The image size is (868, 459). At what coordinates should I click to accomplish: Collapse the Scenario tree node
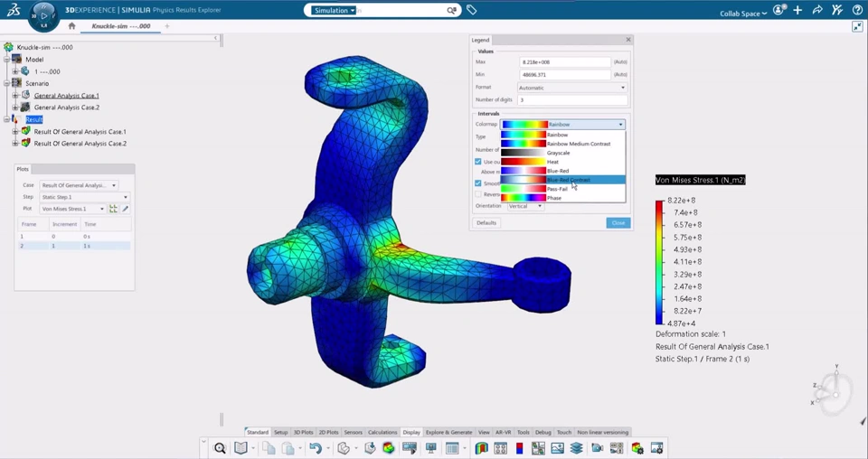(x=6, y=83)
